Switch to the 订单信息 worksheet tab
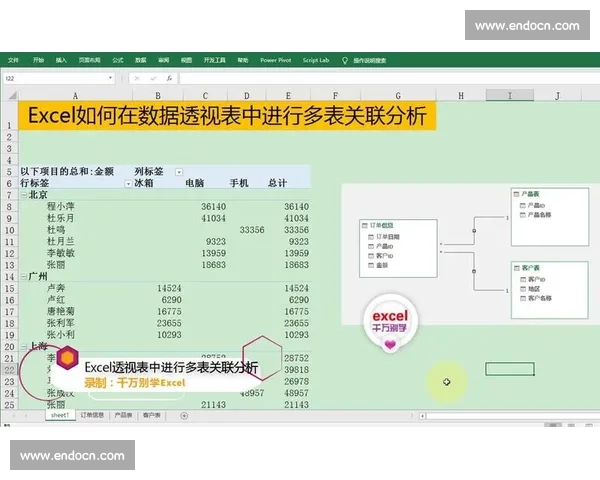This screenshot has width=600, height=480. tap(92, 415)
